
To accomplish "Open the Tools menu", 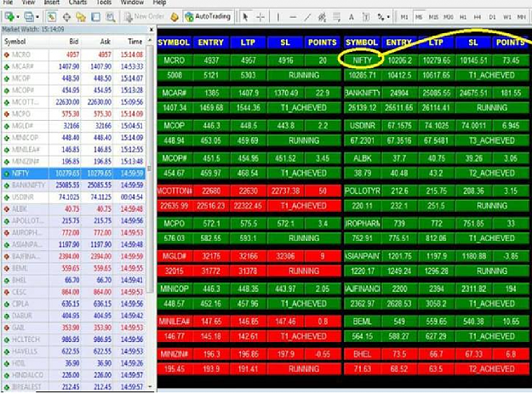I will point(104,3).
